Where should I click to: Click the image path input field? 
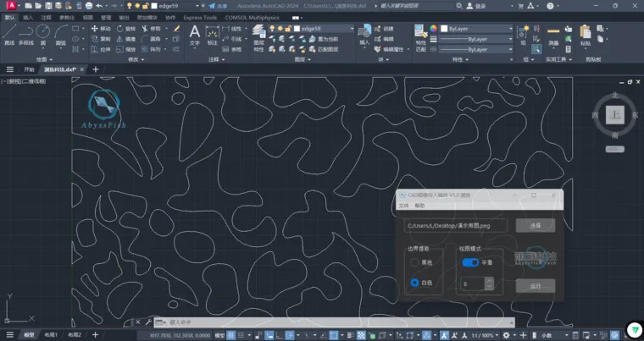pos(456,225)
